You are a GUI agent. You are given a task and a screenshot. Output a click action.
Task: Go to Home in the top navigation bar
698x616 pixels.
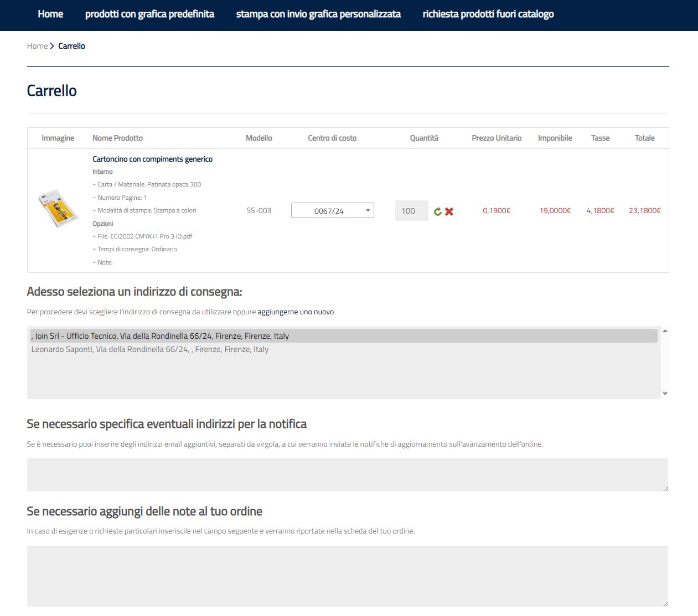pyautogui.click(x=50, y=14)
